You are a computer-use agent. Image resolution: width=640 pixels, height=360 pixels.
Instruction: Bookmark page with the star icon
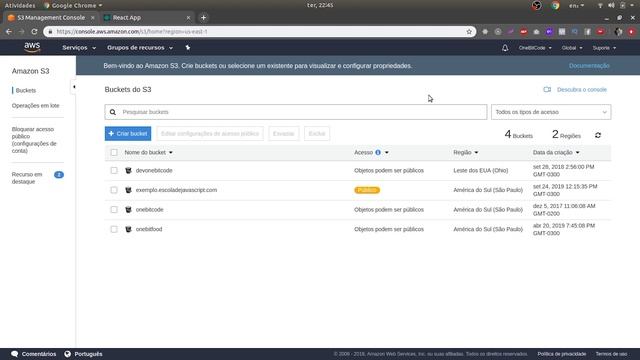tap(469, 31)
